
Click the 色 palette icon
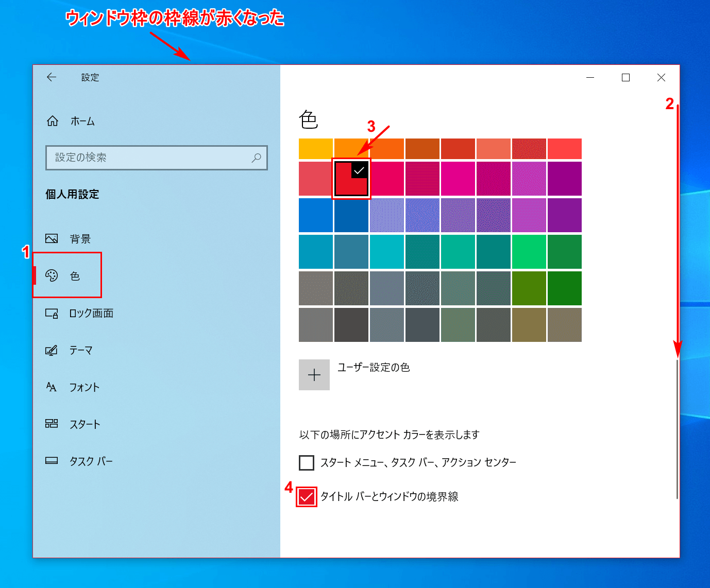(52, 275)
